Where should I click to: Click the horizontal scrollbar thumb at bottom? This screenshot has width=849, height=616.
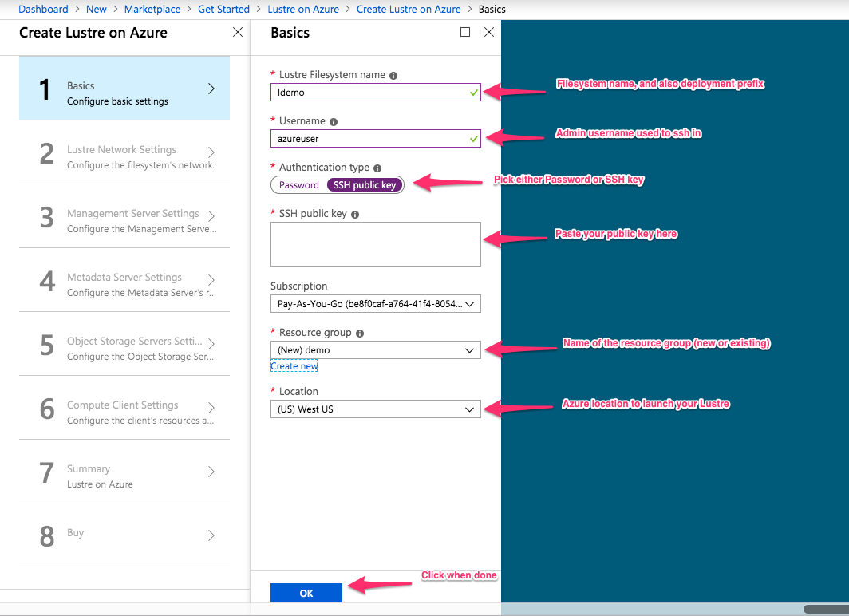pyautogui.click(x=827, y=610)
